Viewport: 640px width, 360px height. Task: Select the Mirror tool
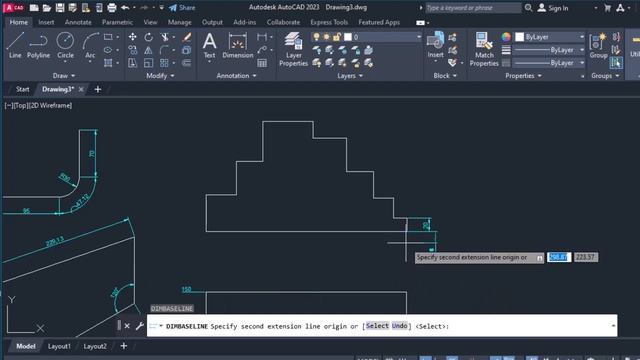149,50
